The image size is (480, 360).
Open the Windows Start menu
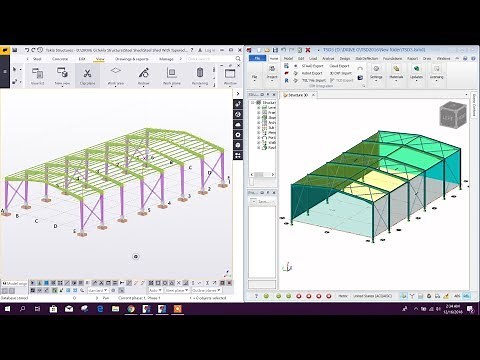7,309
